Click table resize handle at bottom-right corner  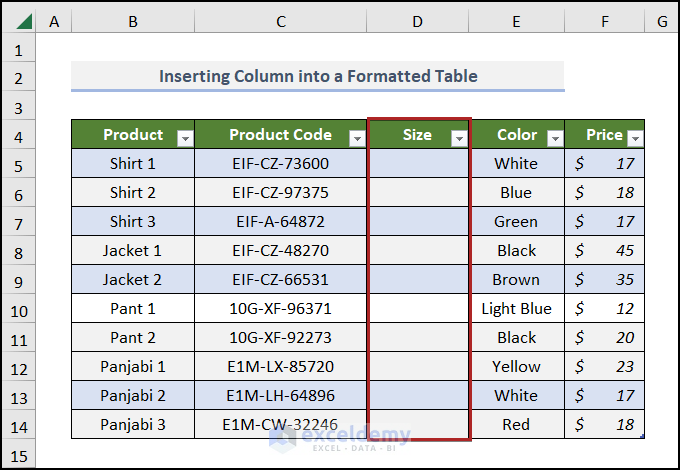tap(642, 436)
